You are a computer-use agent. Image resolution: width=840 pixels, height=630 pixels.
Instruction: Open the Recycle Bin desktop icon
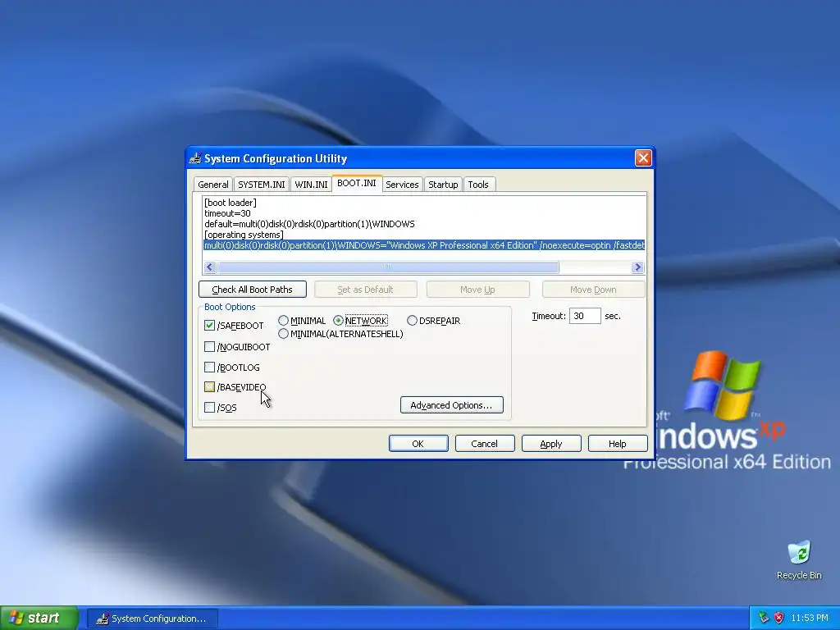coord(799,559)
